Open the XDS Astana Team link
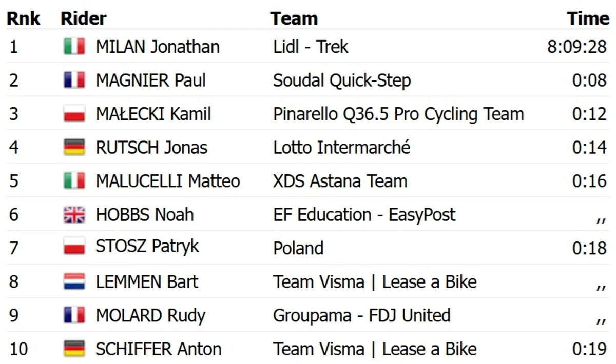This screenshot has width=616, height=364. 340,181
